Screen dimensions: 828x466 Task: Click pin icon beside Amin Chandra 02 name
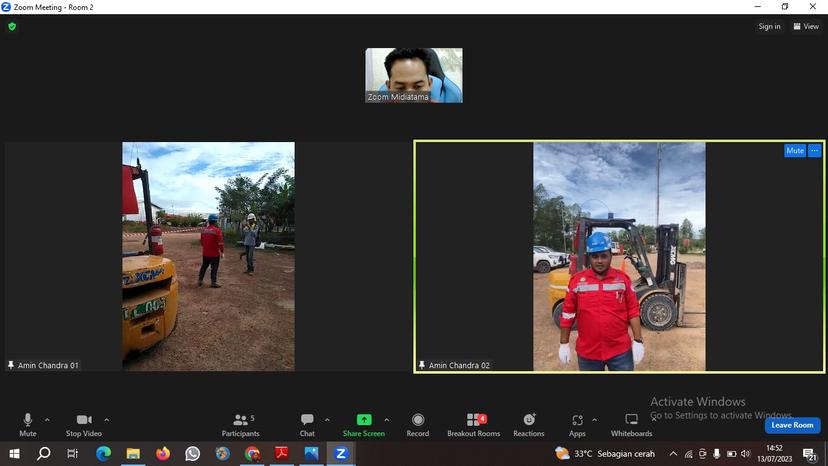coord(421,365)
